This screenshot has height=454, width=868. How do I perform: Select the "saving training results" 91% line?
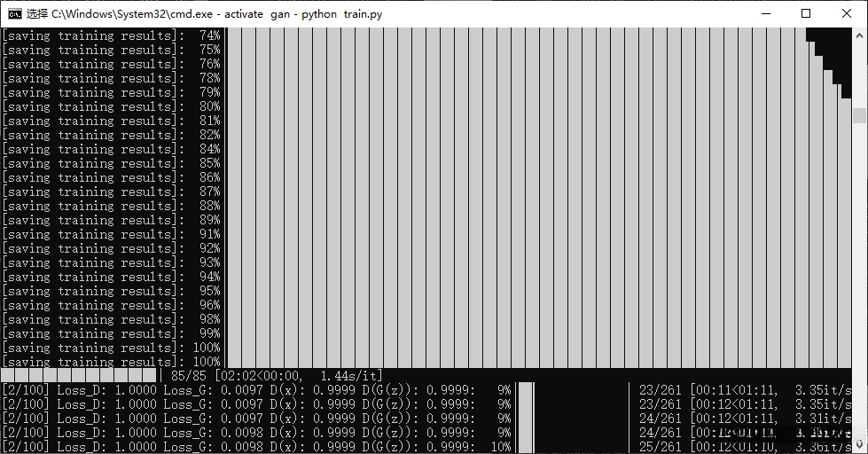(x=111, y=235)
